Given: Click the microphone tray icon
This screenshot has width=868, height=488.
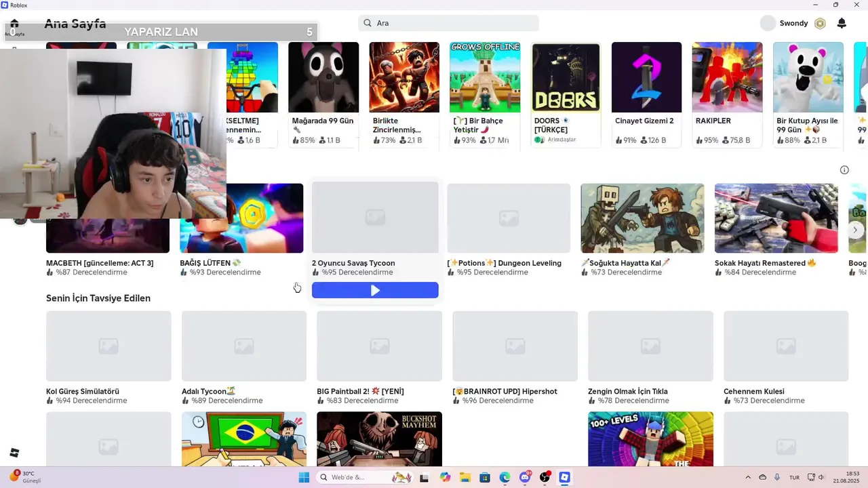Looking at the screenshot, I should pos(777,477).
